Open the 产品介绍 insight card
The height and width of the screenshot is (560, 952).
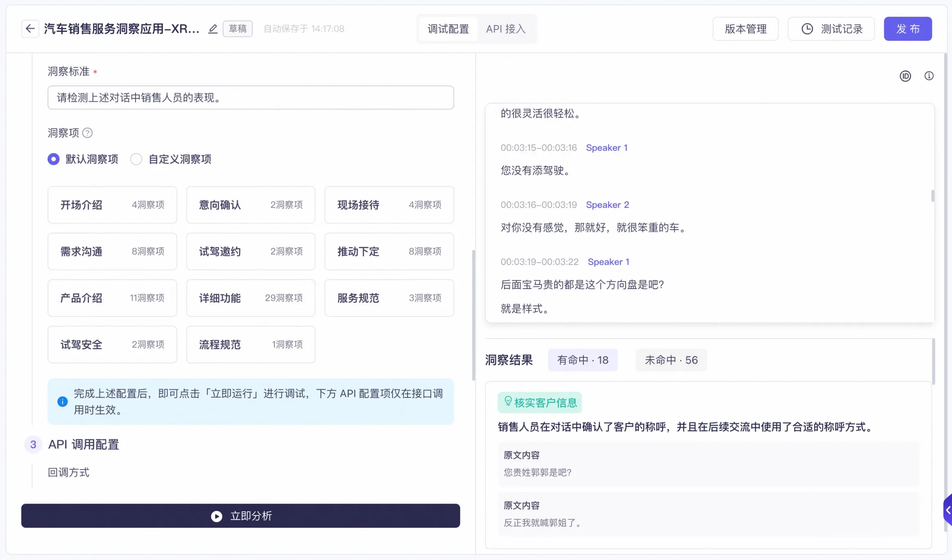click(x=112, y=298)
